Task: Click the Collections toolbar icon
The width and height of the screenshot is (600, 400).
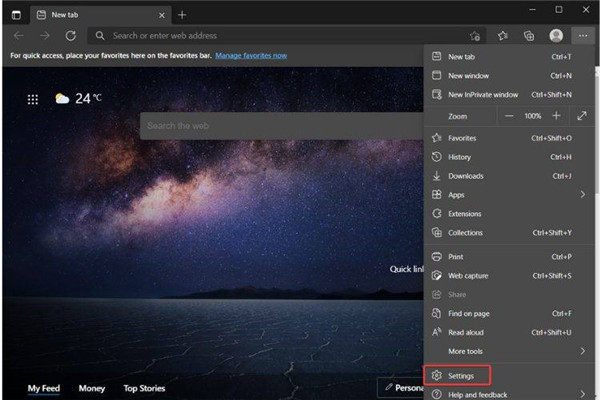Action: (x=529, y=35)
